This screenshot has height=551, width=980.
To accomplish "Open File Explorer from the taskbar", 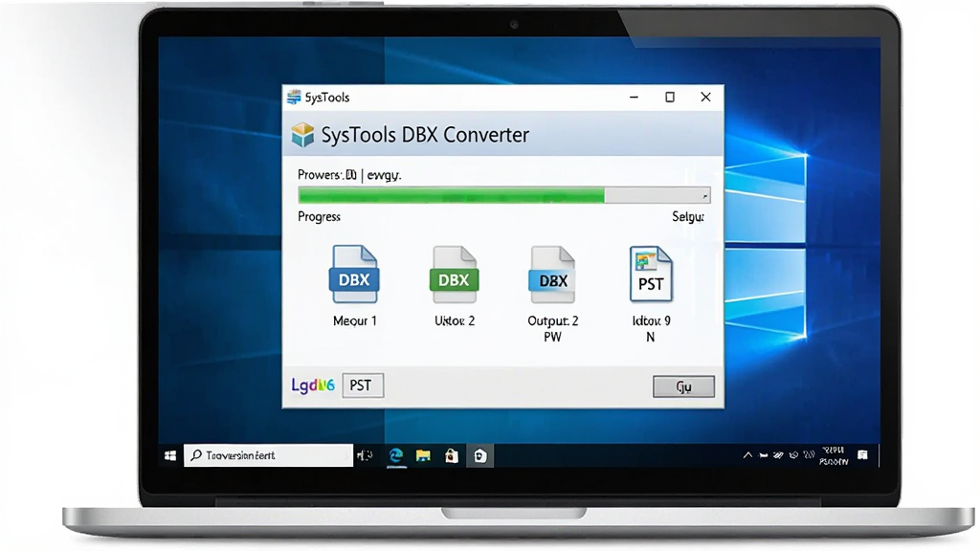I will click(x=423, y=456).
